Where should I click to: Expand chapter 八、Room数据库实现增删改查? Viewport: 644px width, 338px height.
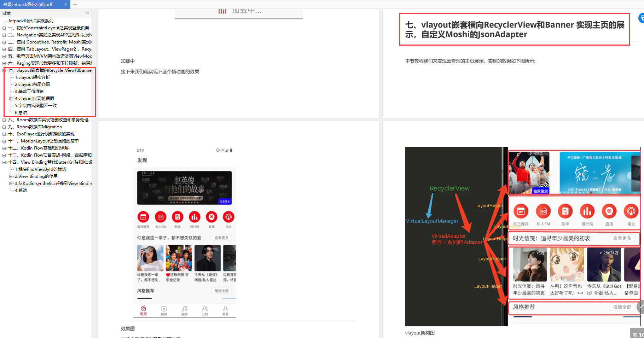click(4, 120)
